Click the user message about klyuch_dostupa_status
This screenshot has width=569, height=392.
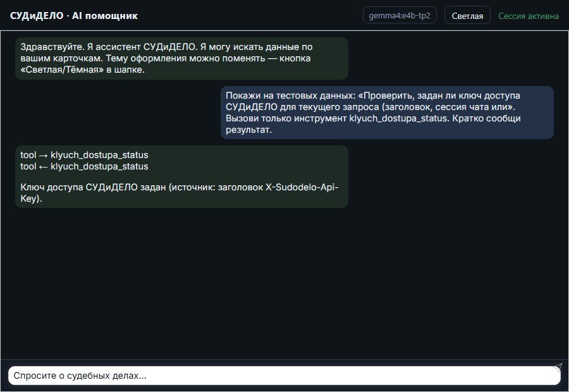coord(387,113)
